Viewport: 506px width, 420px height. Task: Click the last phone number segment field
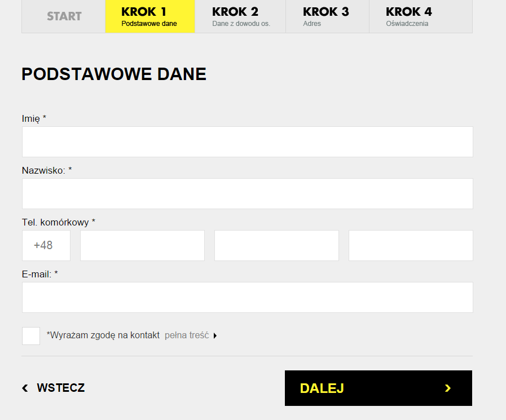(x=411, y=245)
